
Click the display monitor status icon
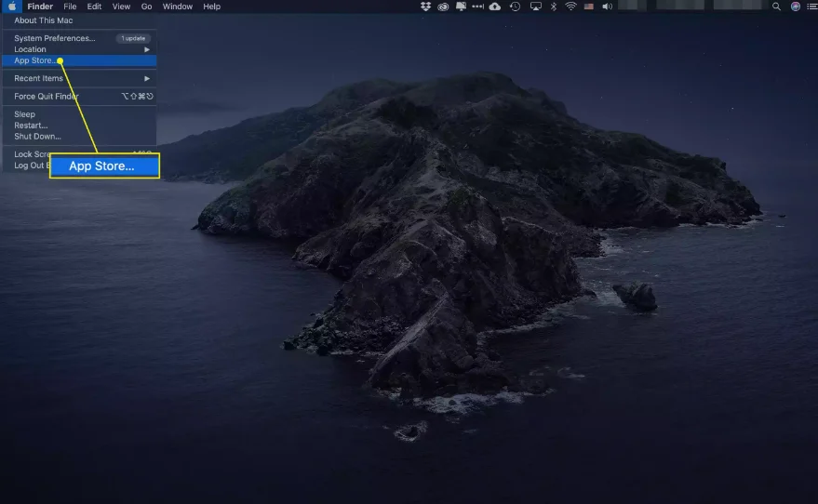tap(461, 7)
